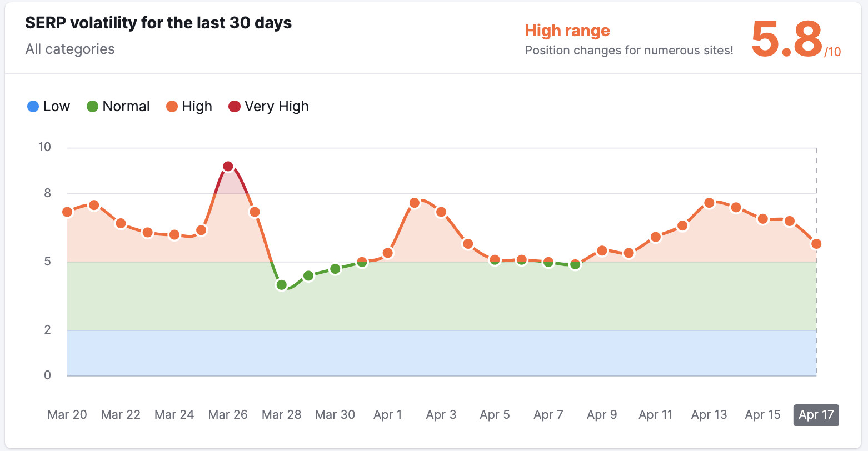Viewport: 868px width, 451px height.
Task: Select the Apr 17 date label
Action: [x=816, y=415]
